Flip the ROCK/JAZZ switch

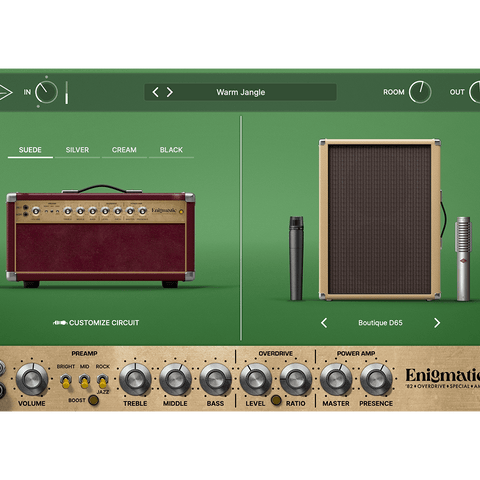102,381
